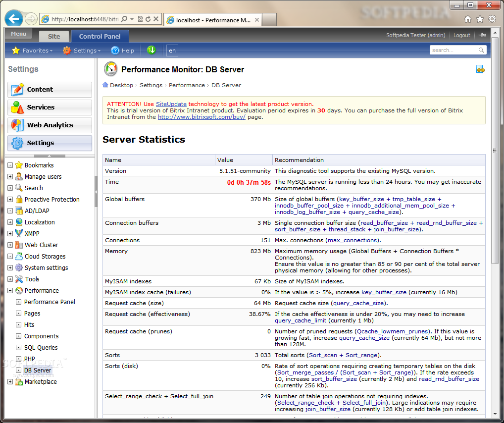Viewport: 504px width, 423px height.
Task: Switch to the Site tab
Action: pyautogui.click(x=53, y=36)
